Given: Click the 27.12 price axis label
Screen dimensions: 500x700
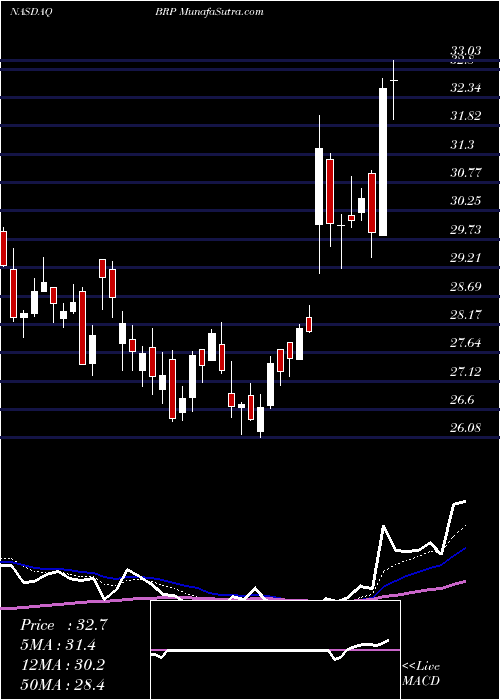Looking at the screenshot, I should (x=466, y=371).
